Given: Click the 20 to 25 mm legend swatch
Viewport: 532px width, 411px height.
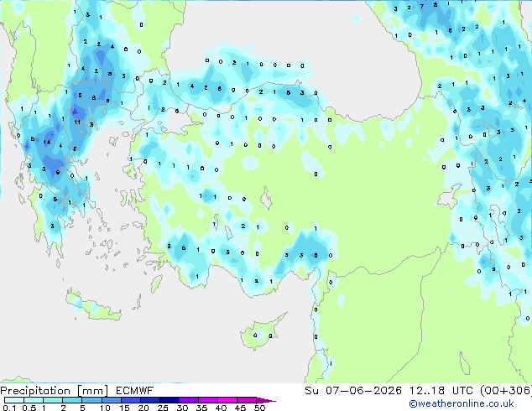Looking at the screenshot, I should (149, 400).
